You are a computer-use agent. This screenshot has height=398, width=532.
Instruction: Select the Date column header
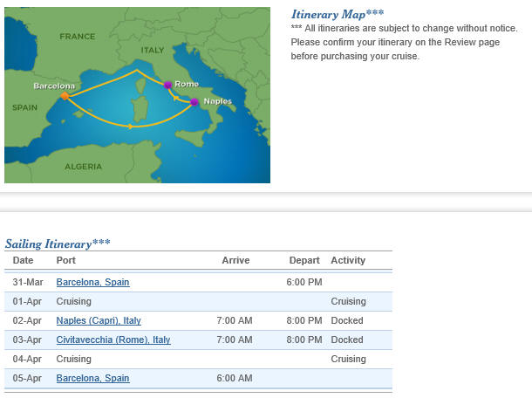pos(23,260)
